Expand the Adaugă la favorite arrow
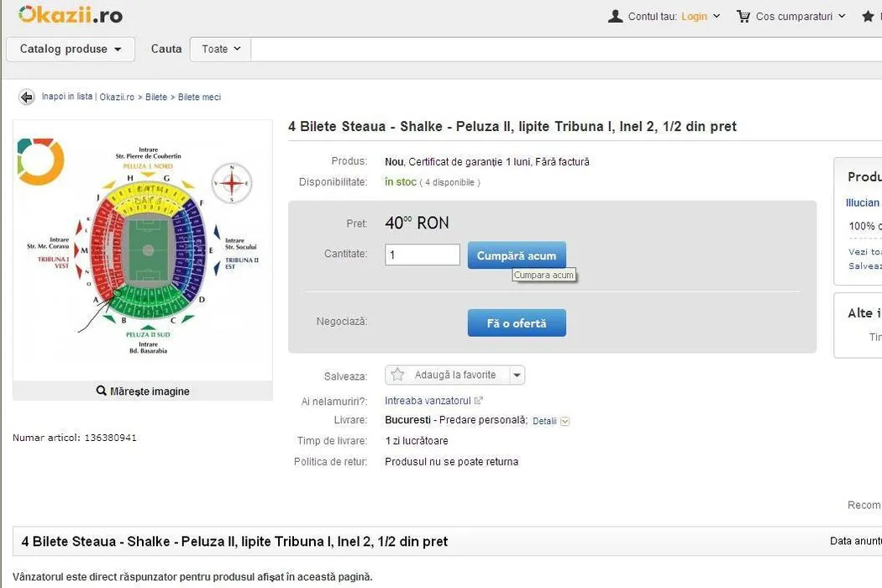This screenshot has height=588, width=882. click(x=517, y=375)
